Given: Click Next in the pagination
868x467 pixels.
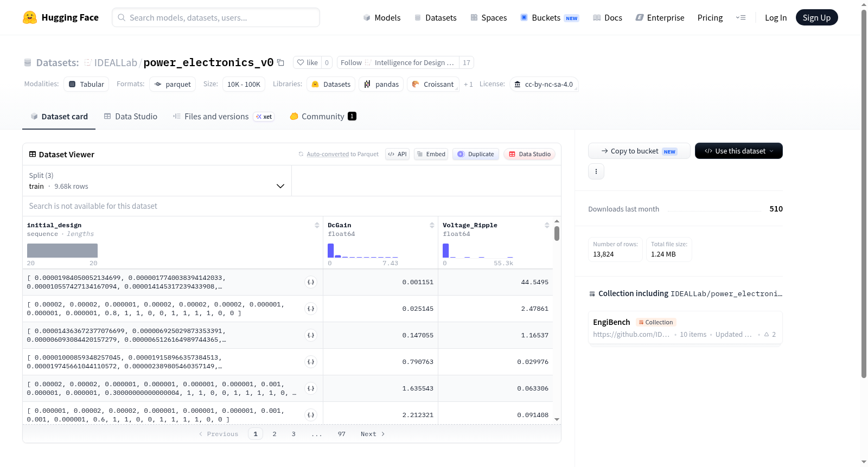Looking at the screenshot, I should click(x=373, y=434).
